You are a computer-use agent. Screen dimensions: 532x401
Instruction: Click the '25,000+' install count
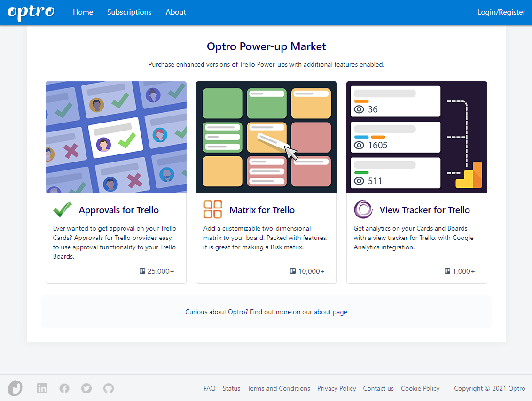[161, 271]
